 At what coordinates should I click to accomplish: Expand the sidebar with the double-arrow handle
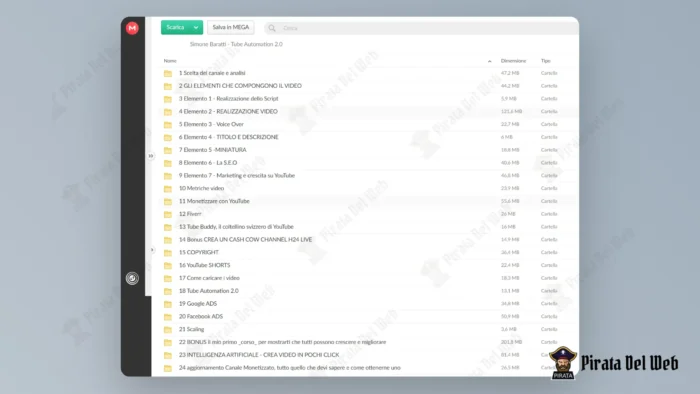tap(151, 156)
